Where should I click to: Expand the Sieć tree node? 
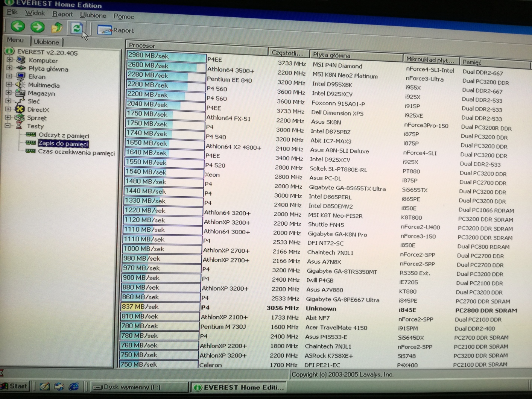8,101
